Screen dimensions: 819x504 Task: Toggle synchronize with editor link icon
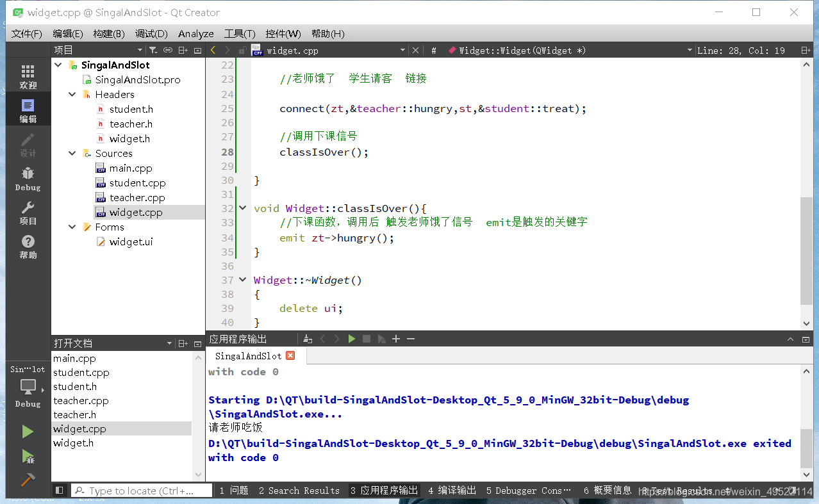(x=168, y=50)
